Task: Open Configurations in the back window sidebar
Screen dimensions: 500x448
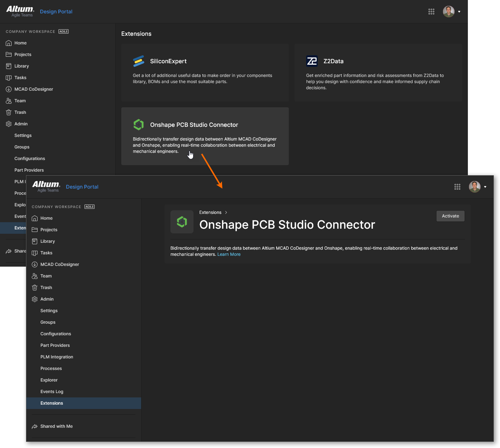Action: coord(57,159)
